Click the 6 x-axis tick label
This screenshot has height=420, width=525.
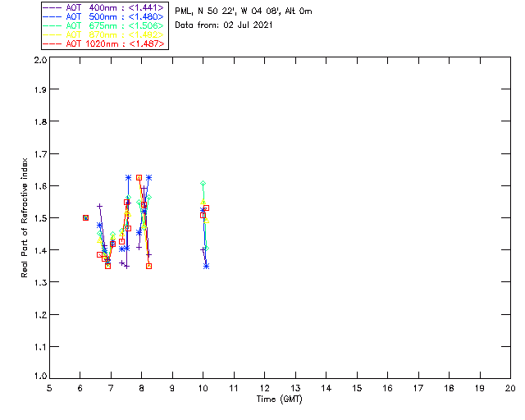80,388
